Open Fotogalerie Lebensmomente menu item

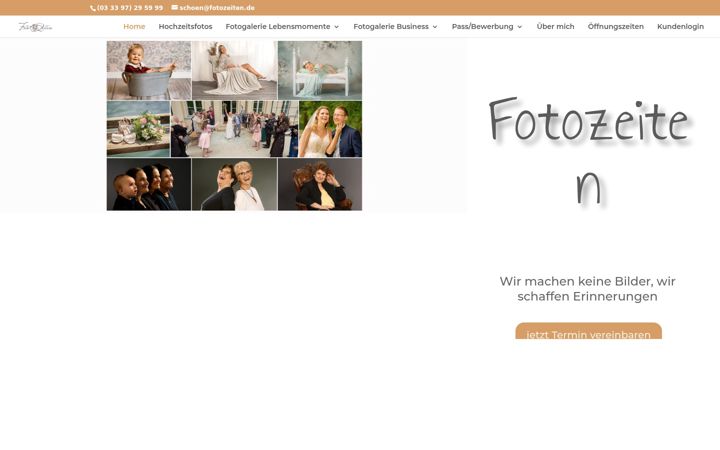pos(278,27)
